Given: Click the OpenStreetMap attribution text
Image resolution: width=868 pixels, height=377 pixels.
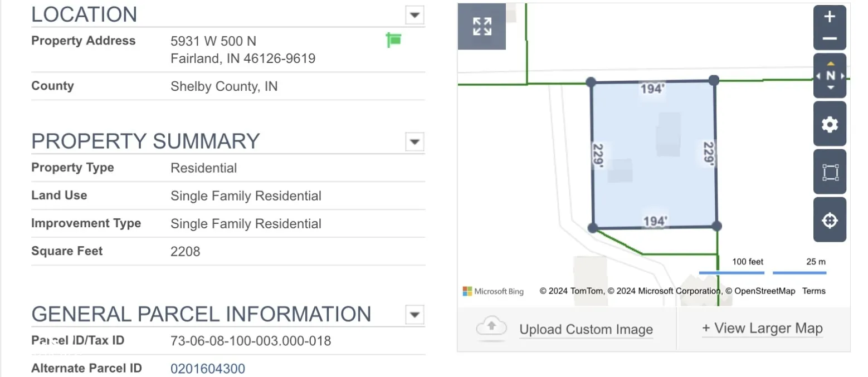Looking at the screenshot, I should click(x=764, y=291).
